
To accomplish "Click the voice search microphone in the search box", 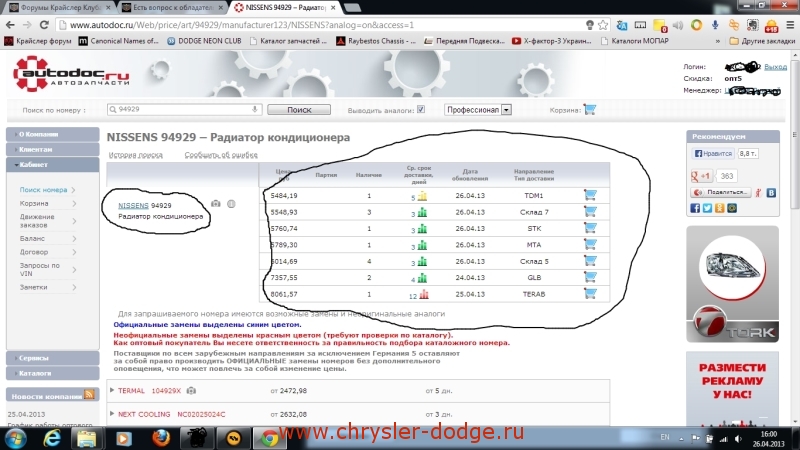I will (x=255, y=109).
